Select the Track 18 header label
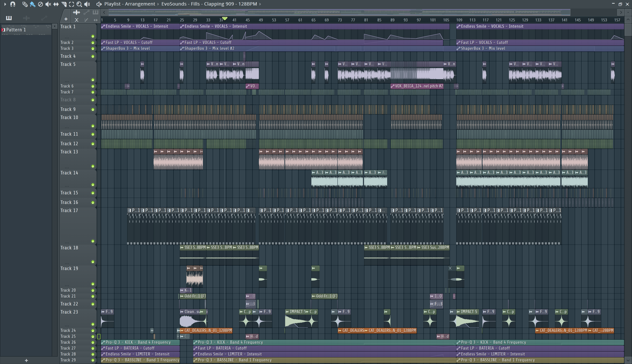The height and width of the screenshot is (364, 632). 69,248
